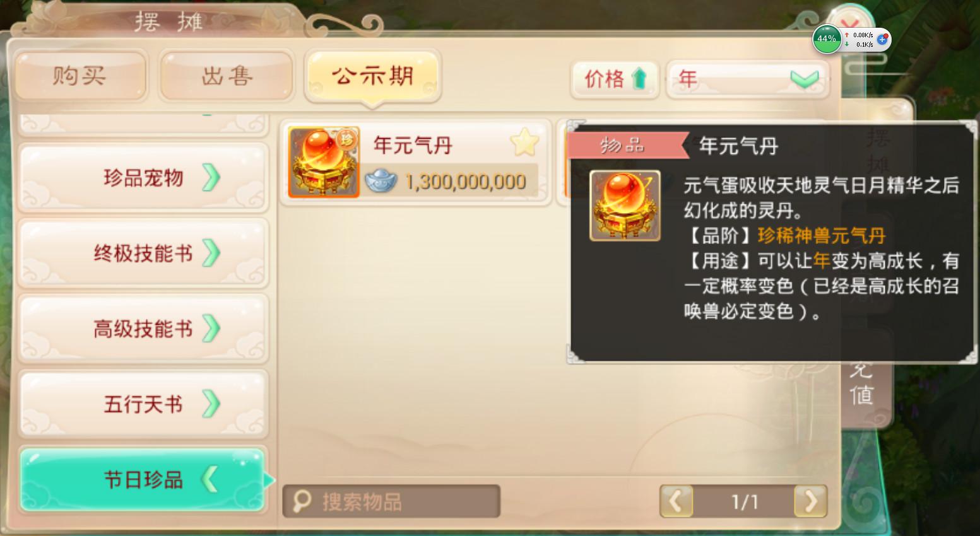
Task: Expand 高级技能书 category
Action: [144, 329]
